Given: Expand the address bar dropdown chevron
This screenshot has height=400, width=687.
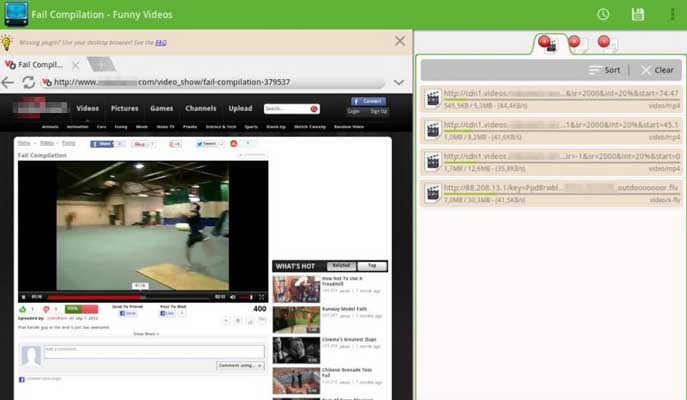Looking at the screenshot, I should click(x=399, y=82).
